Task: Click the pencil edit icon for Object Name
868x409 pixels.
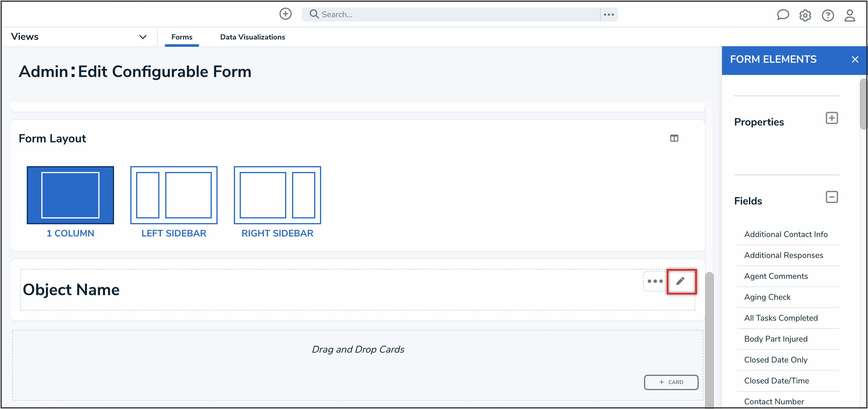Action: 680,281
